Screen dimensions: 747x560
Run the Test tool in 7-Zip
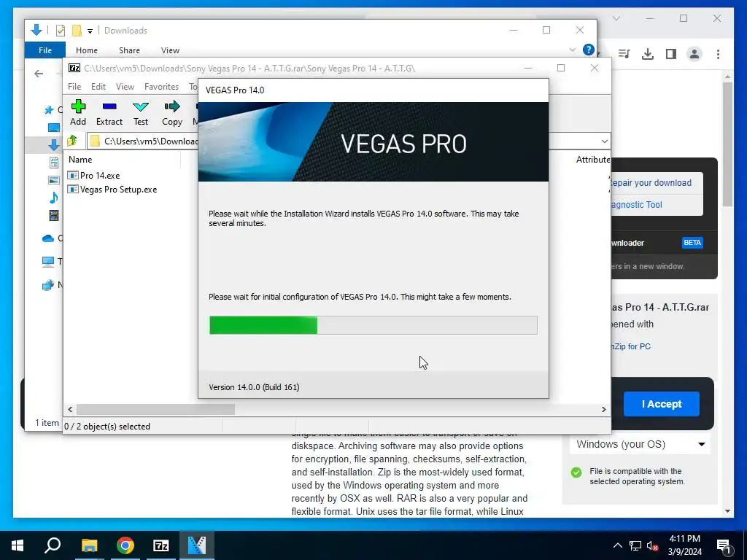coord(141,113)
